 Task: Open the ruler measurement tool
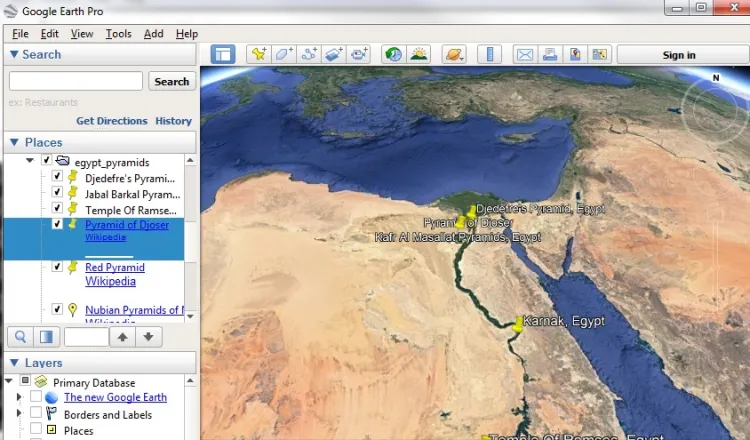click(x=489, y=54)
